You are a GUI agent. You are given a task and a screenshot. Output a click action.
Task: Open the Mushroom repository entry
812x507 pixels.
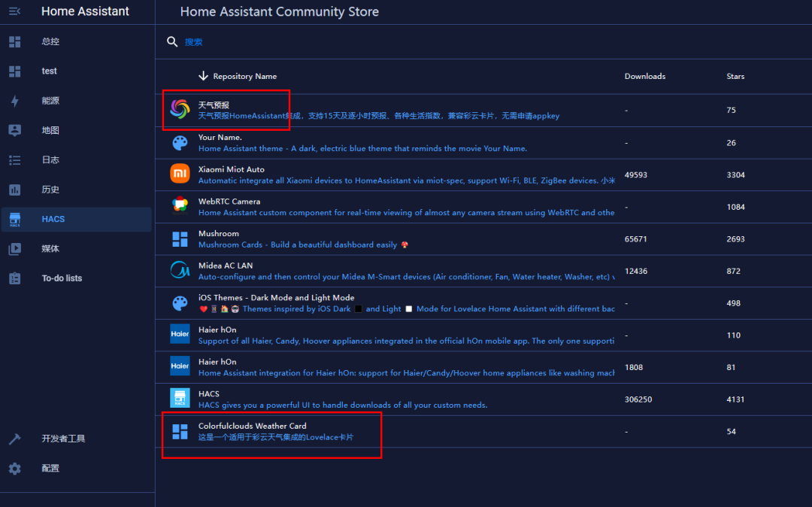coord(219,233)
